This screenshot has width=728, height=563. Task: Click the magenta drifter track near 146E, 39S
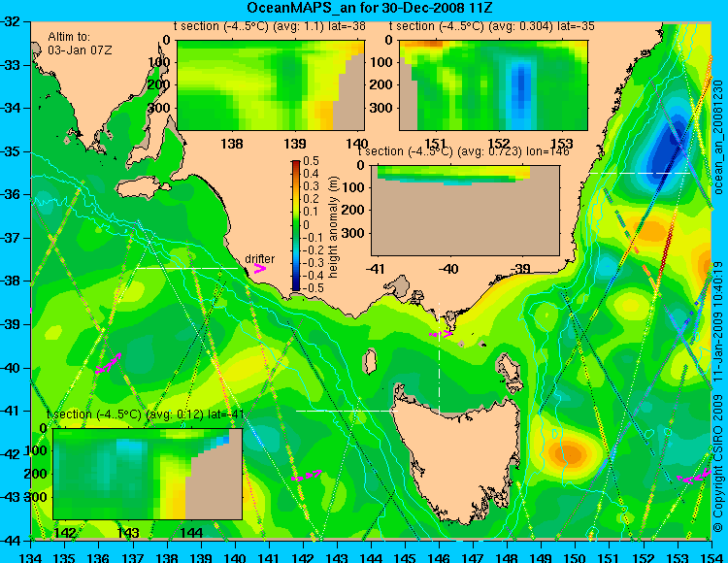click(x=441, y=334)
